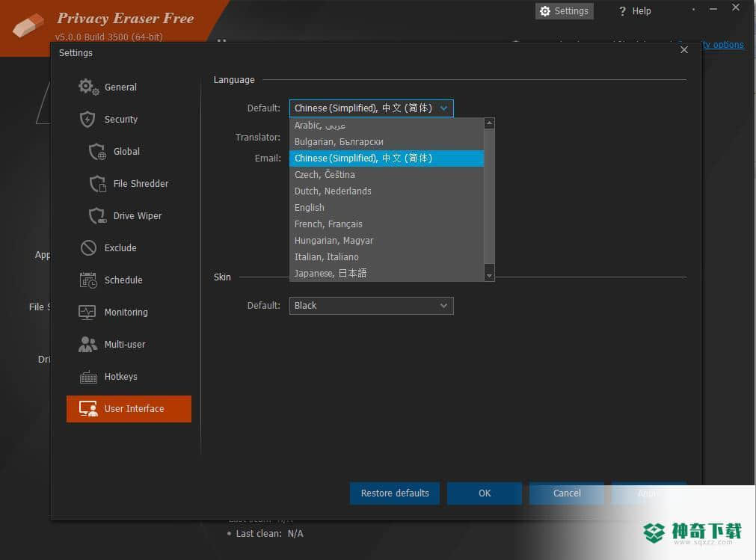Open the Language Default dropdown arrow

(443, 108)
